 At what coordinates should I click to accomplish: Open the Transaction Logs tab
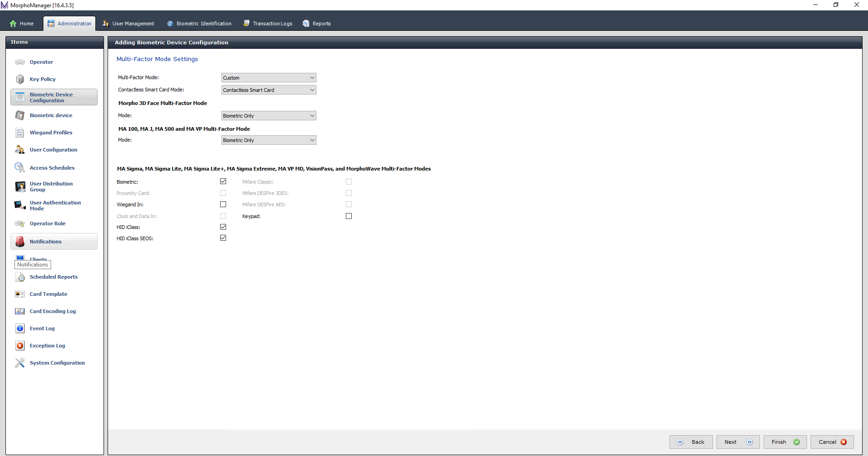pyautogui.click(x=268, y=24)
